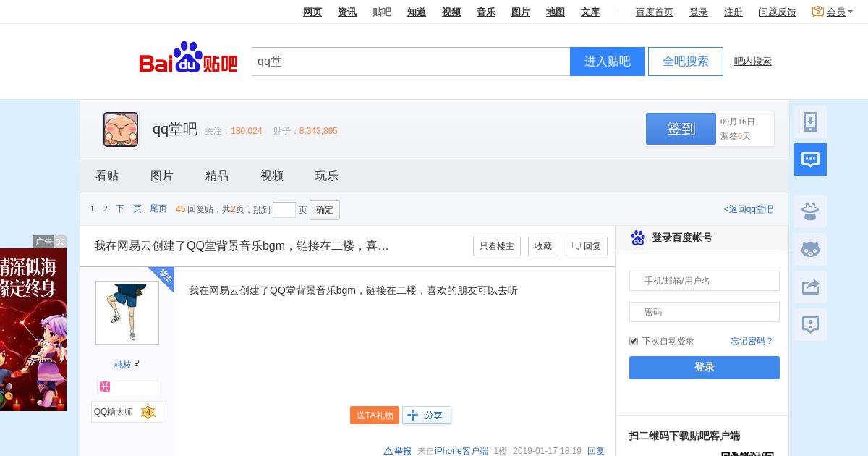Switch to the 看贴 tab
The image size is (868, 456).
107,176
